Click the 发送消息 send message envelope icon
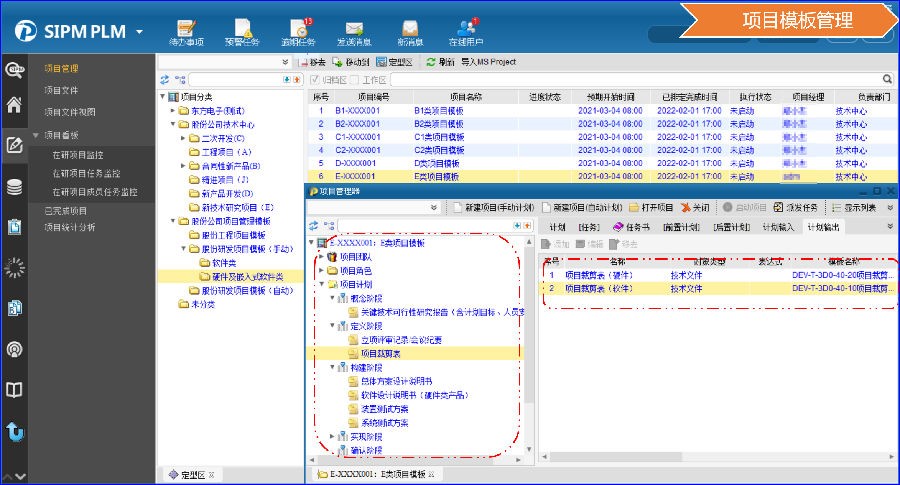This screenshot has height=485, width=900. pyautogui.click(x=354, y=31)
